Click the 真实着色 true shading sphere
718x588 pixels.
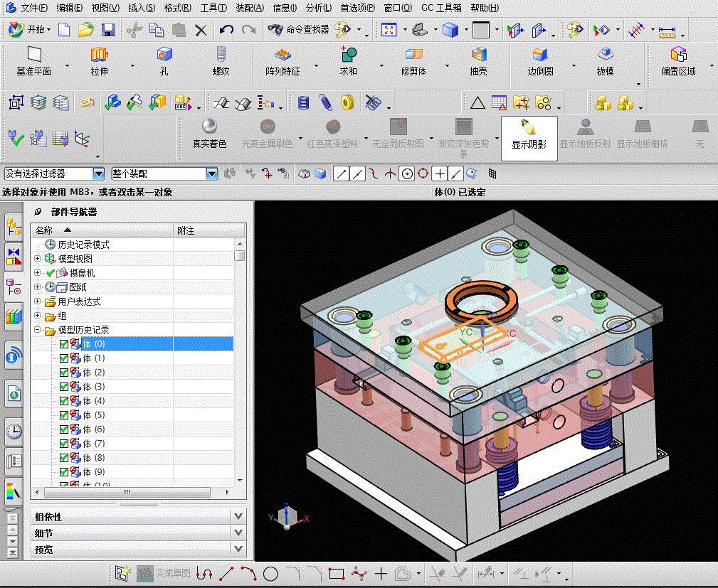pyautogui.click(x=209, y=134)
